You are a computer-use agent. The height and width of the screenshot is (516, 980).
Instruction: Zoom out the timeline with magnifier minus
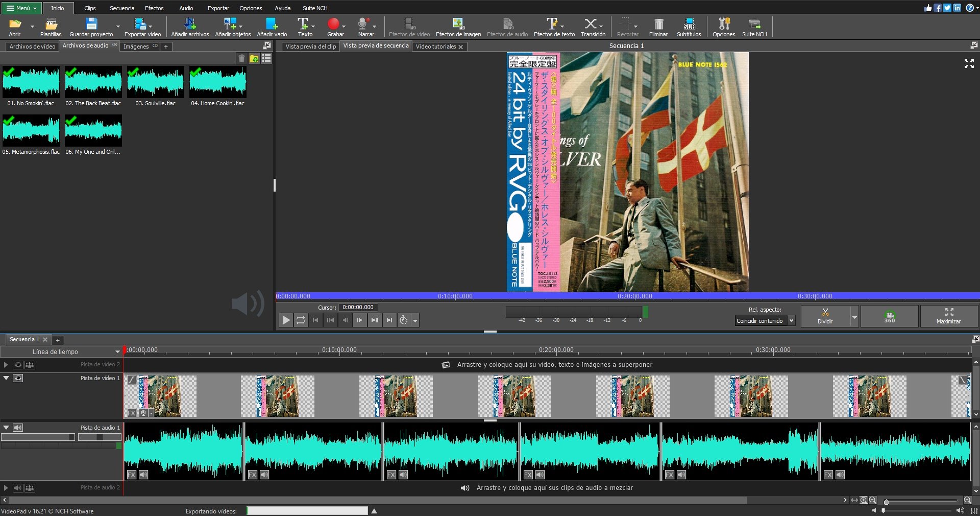873,500
